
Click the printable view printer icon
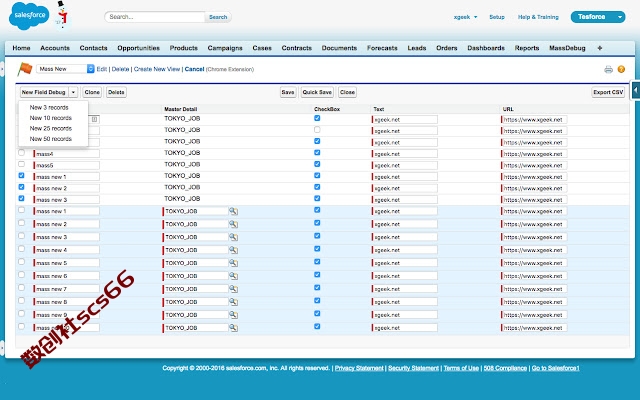pyautogui.click(x=608, y=69)
